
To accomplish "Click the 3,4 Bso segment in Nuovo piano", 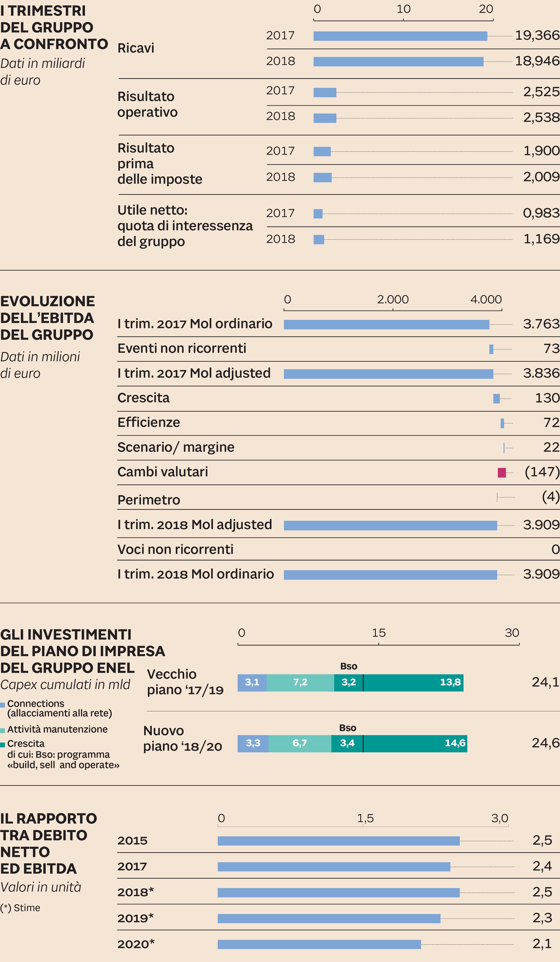I will pyautogui.click(x=347, y=744).
